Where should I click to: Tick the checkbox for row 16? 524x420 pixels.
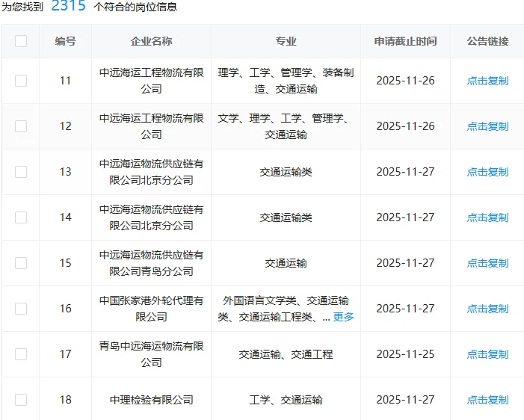[21, 309]
